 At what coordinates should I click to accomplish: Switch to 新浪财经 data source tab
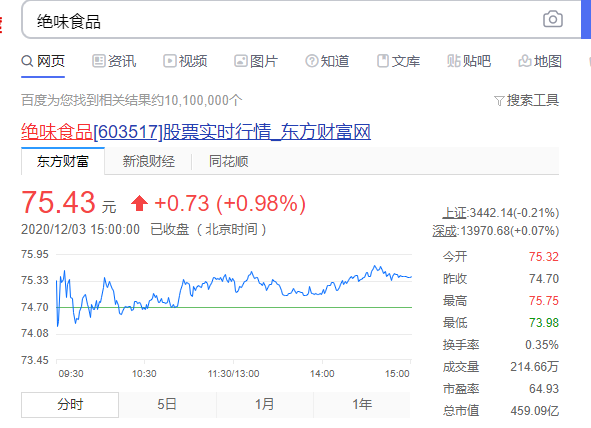[x=149, y=162]
